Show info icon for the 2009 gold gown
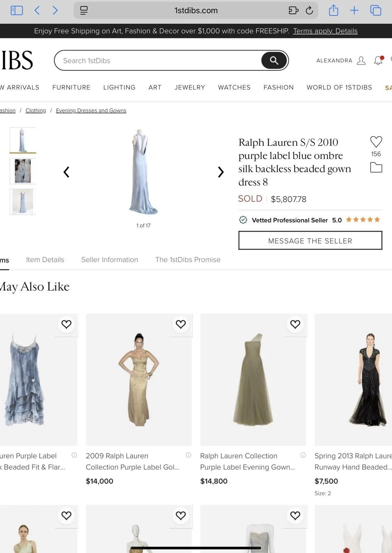The width and height of the screenshot is (392, 553). (189, 455)
